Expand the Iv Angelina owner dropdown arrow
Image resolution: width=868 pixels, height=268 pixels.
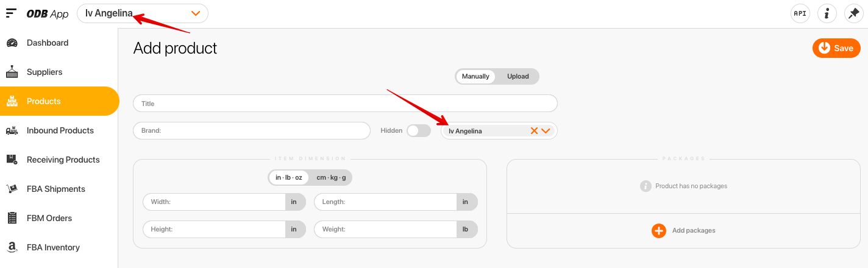point(546,131)
